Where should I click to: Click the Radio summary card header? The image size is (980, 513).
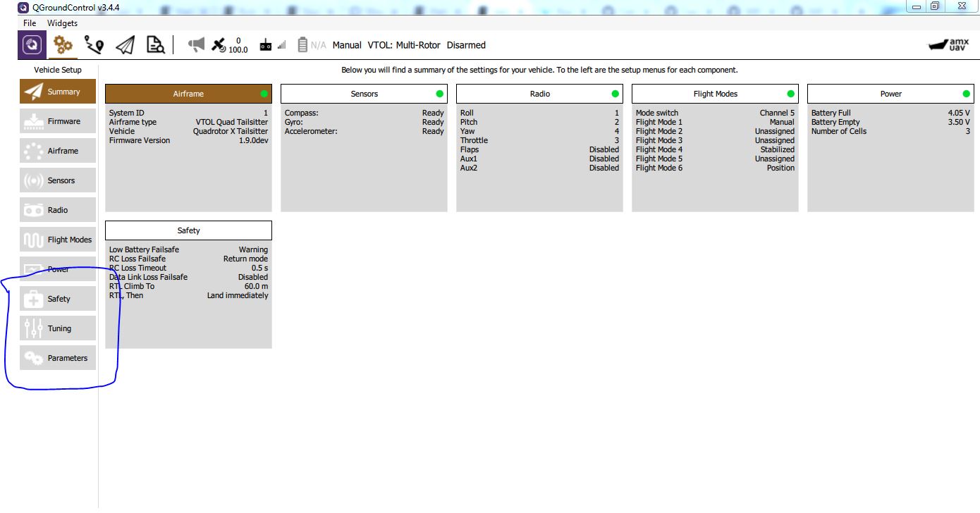coord(539,94)
